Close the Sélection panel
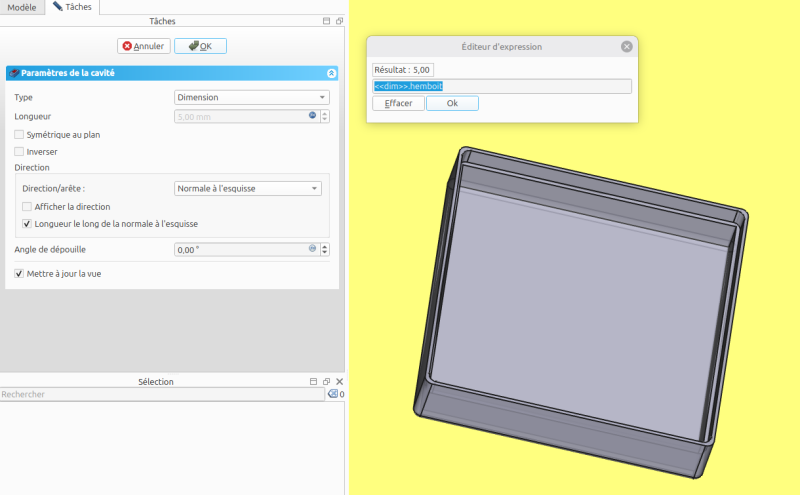Viewport: 800px width, 495px height. 339,382
